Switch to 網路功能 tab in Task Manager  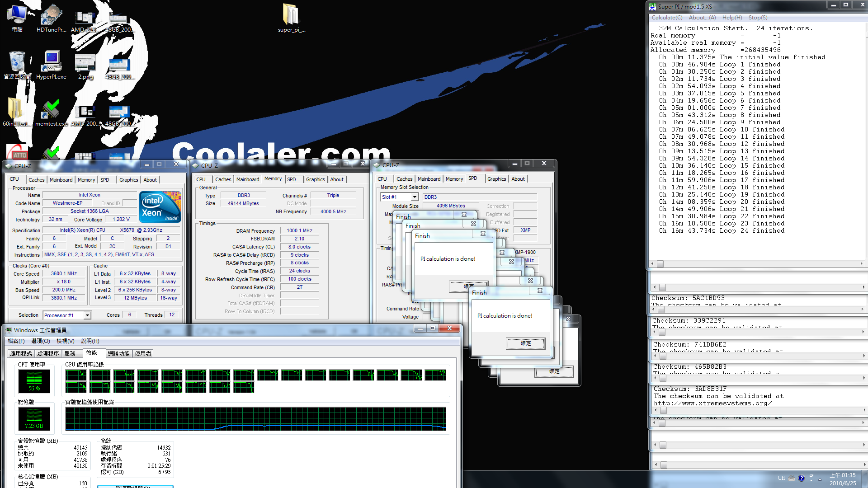(118, 354)
